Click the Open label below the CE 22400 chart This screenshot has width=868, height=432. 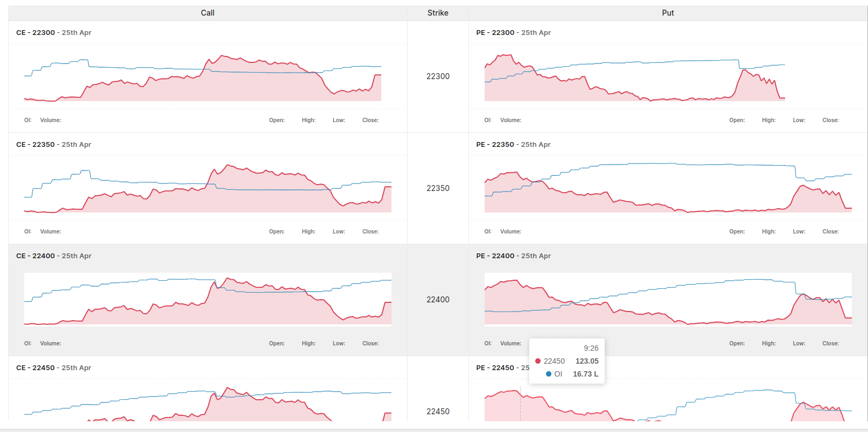pyautogui.click(x=277, y=343)
